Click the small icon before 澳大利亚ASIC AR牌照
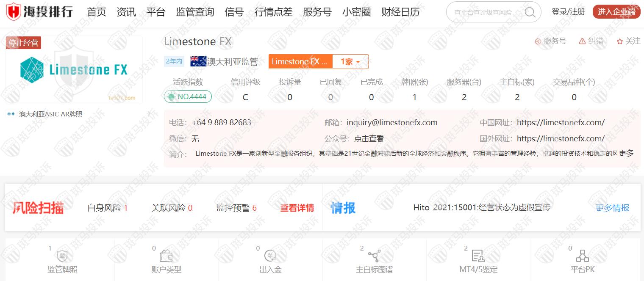 11,114
